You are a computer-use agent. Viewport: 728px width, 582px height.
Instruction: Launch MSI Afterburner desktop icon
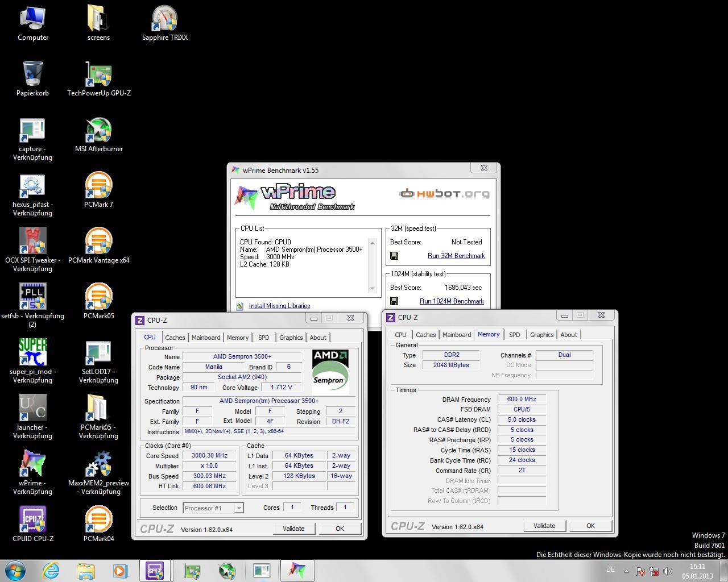(98, 135)
